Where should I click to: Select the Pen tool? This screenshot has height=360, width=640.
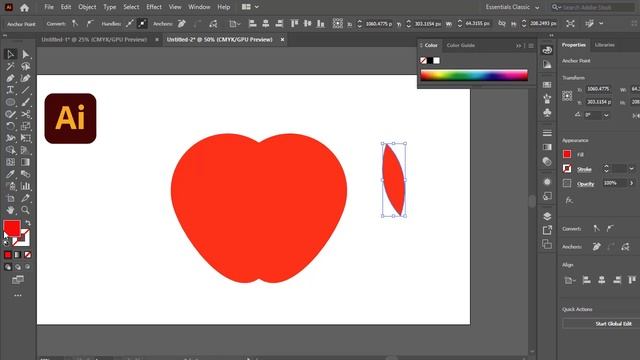point(11,78)
